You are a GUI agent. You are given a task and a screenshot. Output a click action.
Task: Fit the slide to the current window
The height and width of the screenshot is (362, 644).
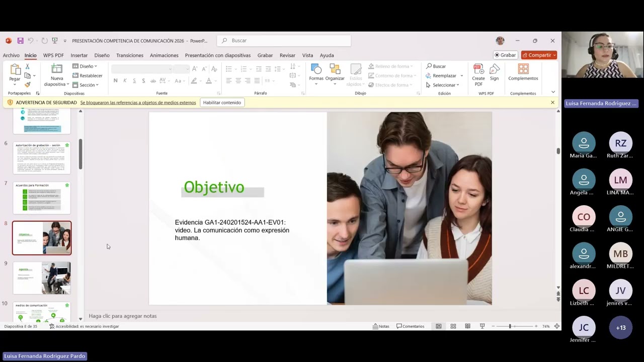556,326
